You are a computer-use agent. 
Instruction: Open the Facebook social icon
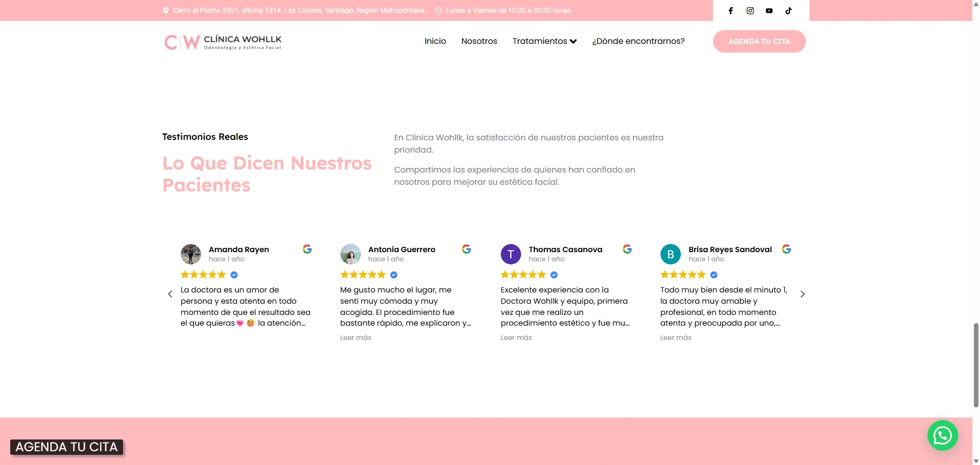[730, 11]
